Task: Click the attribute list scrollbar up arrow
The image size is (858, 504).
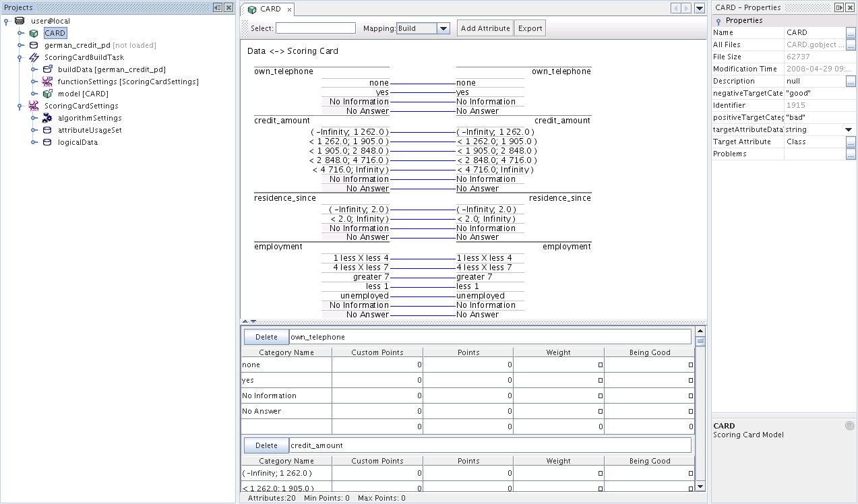Action: pos(700,331)
